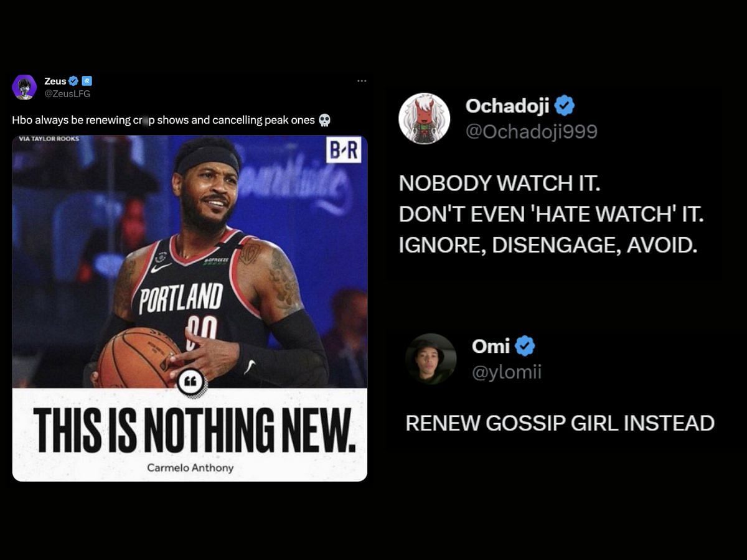
Task: Click Zeus blue verified badge
Action: [x=73, y=81]
